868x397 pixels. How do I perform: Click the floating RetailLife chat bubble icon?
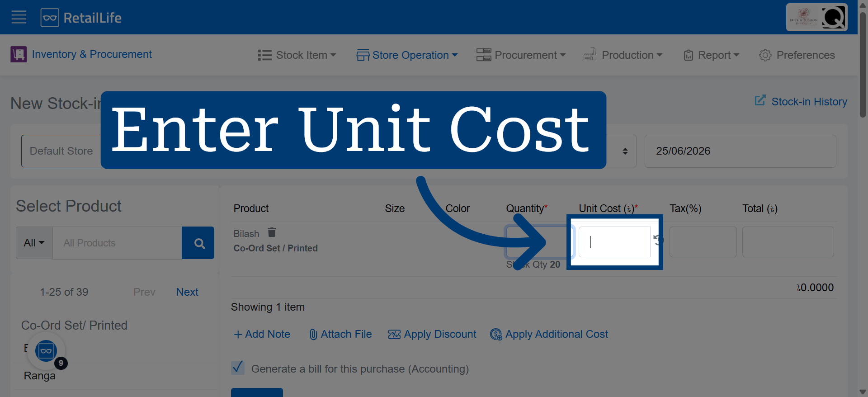click(x=46, y=351)
